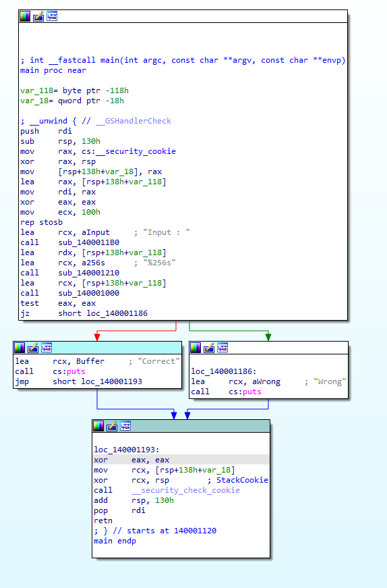Viewport: 387px width, 588px height.
Task: Click loc_140001193 in the jmp instruction
Action: [x=112, y=381]
